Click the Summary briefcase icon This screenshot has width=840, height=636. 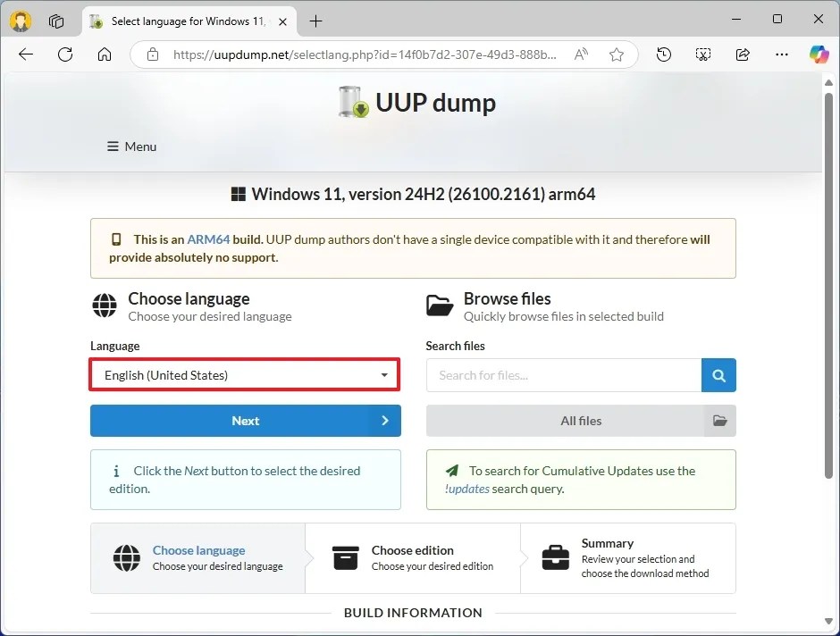click(x=555, y=558)
